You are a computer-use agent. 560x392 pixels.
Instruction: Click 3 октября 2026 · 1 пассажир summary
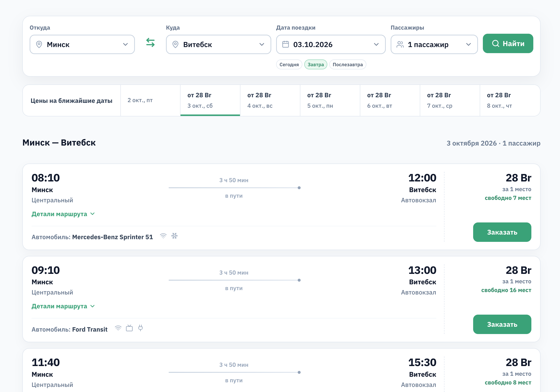tap(494, 143)
